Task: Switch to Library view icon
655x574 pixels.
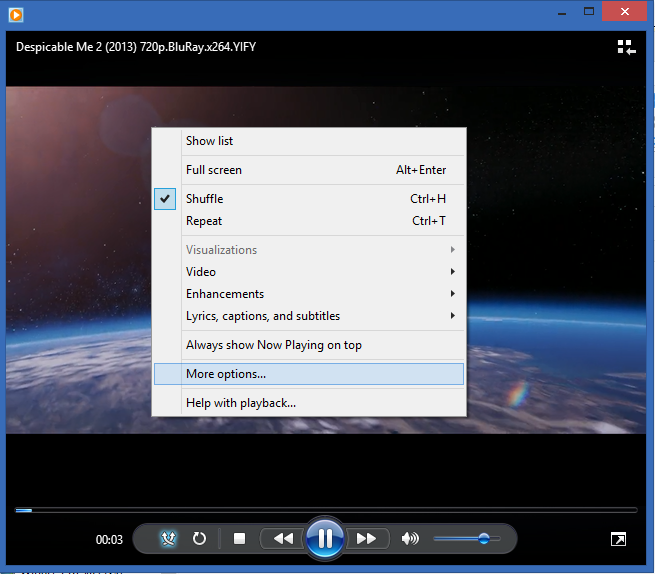Action: pyautogui.click(x=626, y=47)
